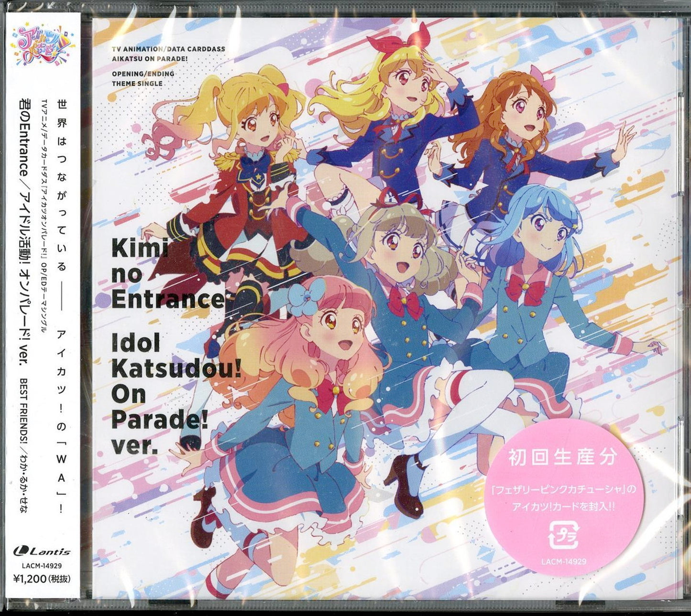
Task: Click the Lantis label logo
Action: click(43, 551)
